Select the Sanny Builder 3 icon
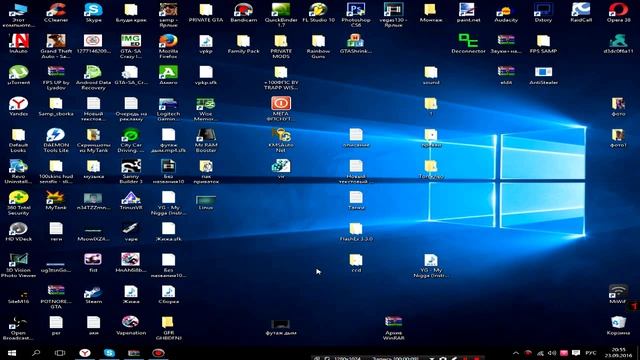Image resolution: width=640 pixels, height=360 pixels. coord(131,171)
